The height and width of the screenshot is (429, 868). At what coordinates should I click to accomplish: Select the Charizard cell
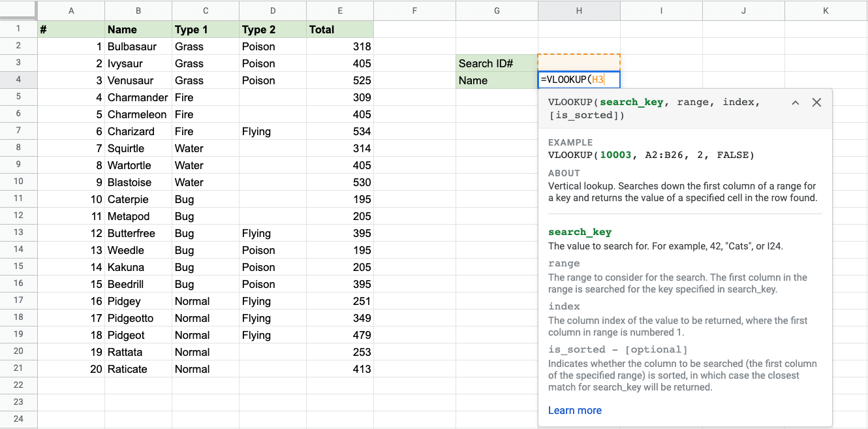[x=138, y=131]
